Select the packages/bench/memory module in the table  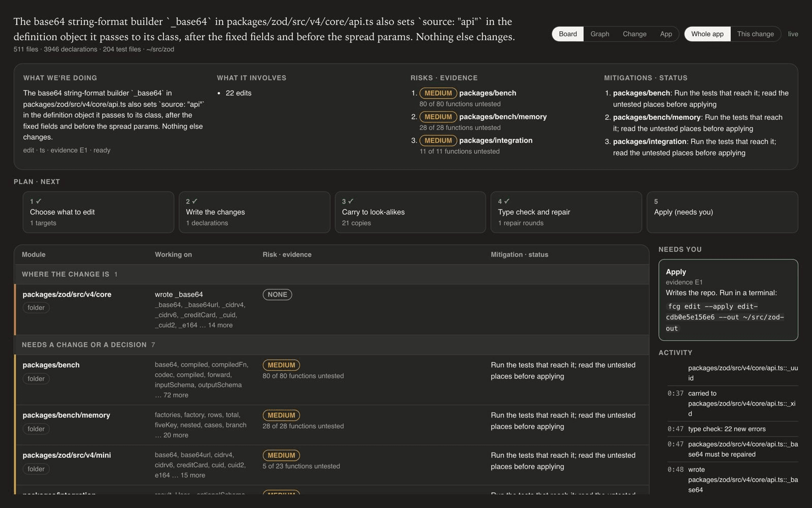coord(331,425)
